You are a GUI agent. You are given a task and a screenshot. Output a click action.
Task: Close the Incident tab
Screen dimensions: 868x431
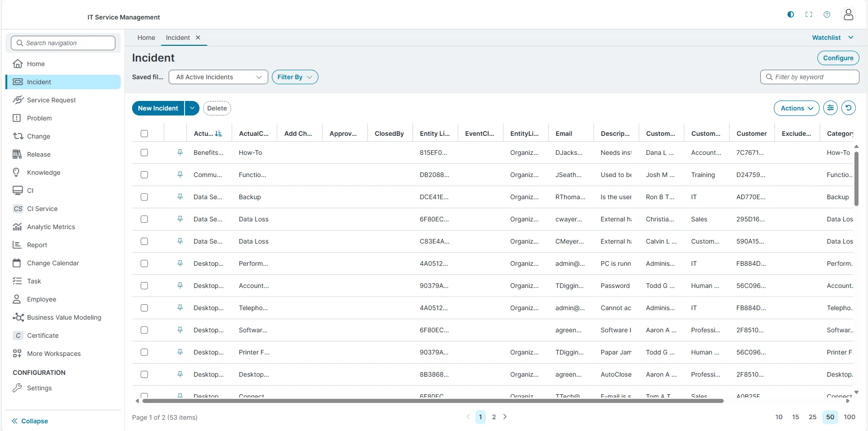[x=198, y=38]
